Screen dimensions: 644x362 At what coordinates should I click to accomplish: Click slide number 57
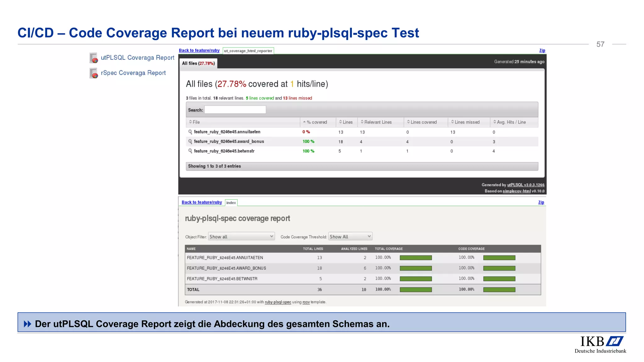coord(600,44)
